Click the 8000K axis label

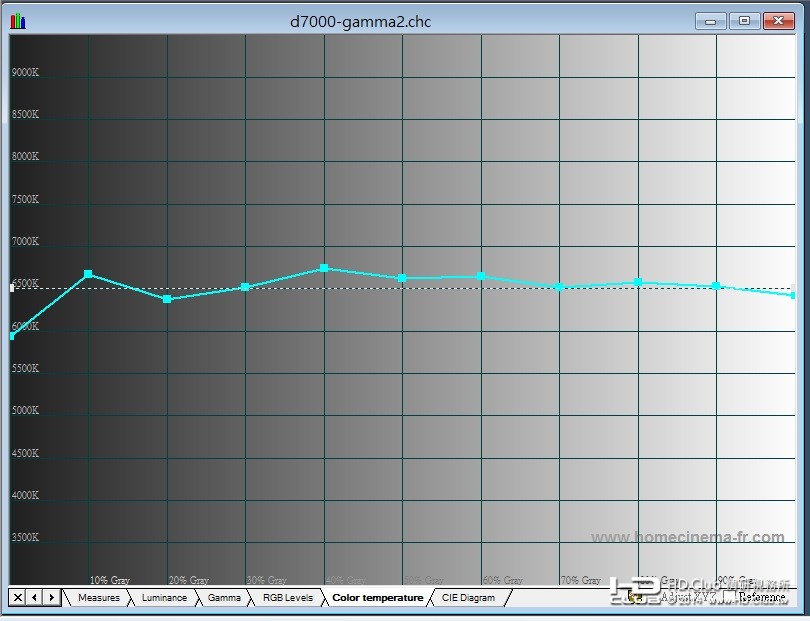[x=25, y=156]
